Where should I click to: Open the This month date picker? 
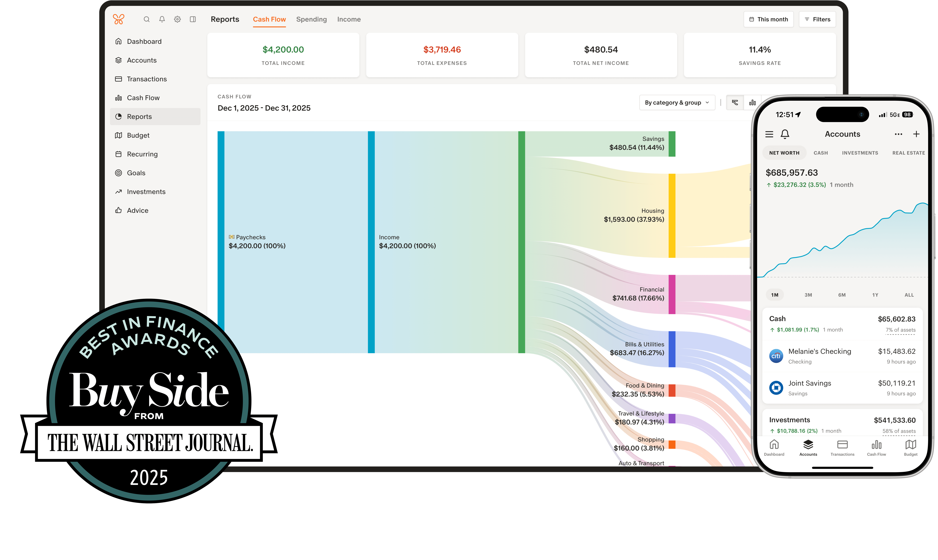768,19
